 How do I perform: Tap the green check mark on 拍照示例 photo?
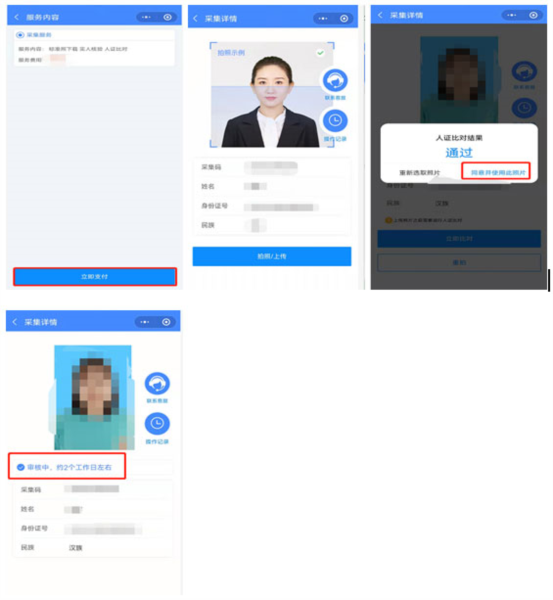(x=320, y=53)
